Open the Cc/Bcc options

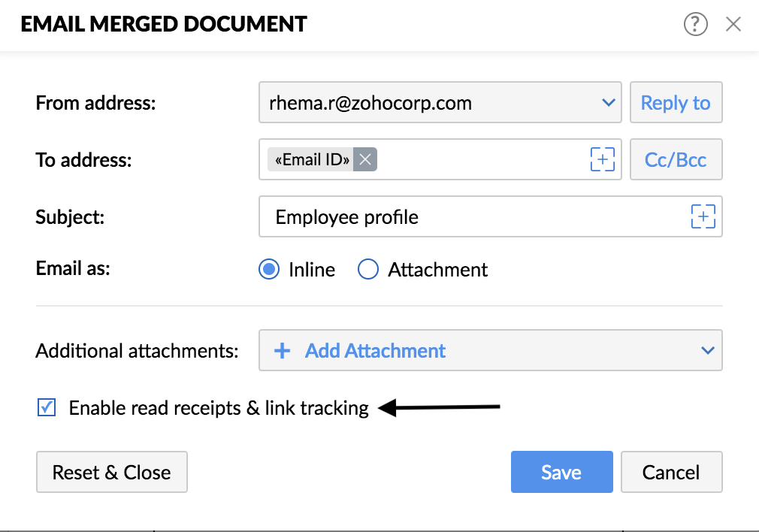(676, 159)
